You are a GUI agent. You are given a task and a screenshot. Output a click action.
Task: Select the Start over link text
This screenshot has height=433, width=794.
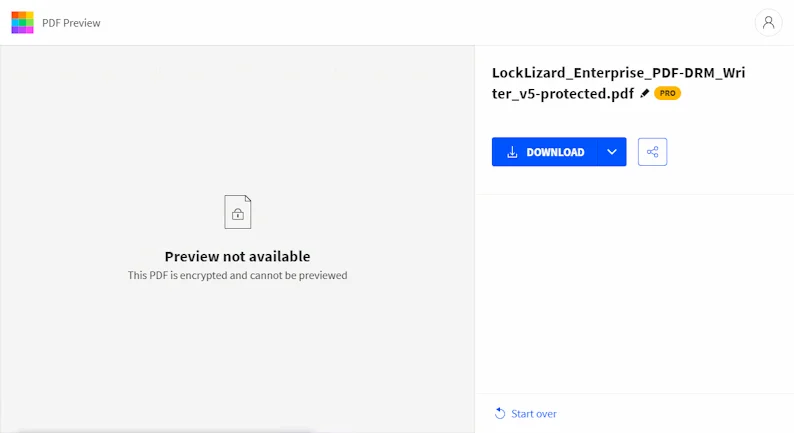click(x=534, y=414)
